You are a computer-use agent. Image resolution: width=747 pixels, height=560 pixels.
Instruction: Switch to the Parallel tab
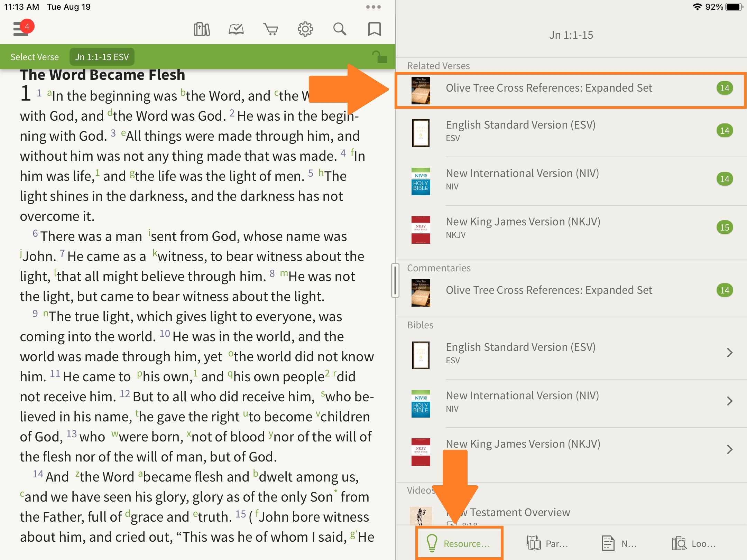point(547,543)
